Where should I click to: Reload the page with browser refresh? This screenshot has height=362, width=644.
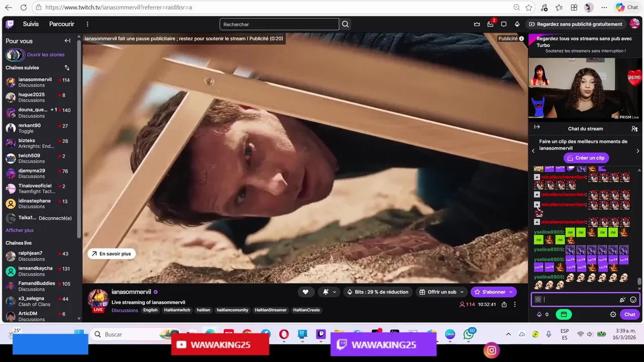point(24,8)
